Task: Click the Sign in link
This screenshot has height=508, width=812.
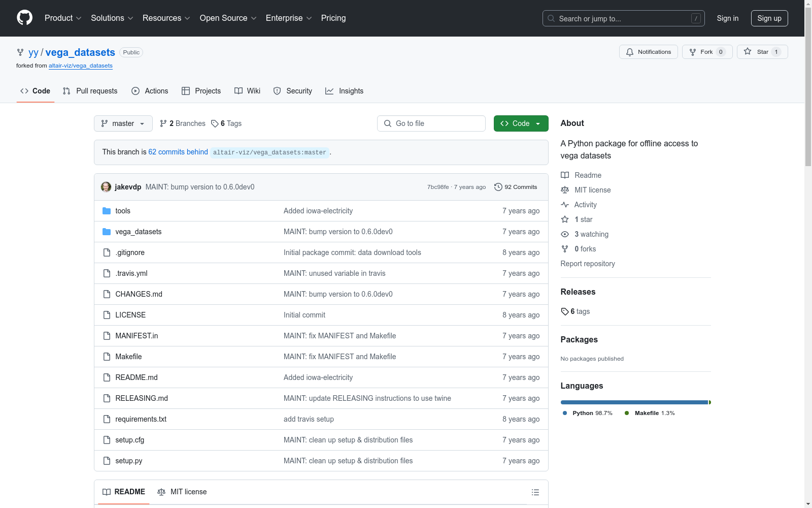Action: (x=728, y=18)
